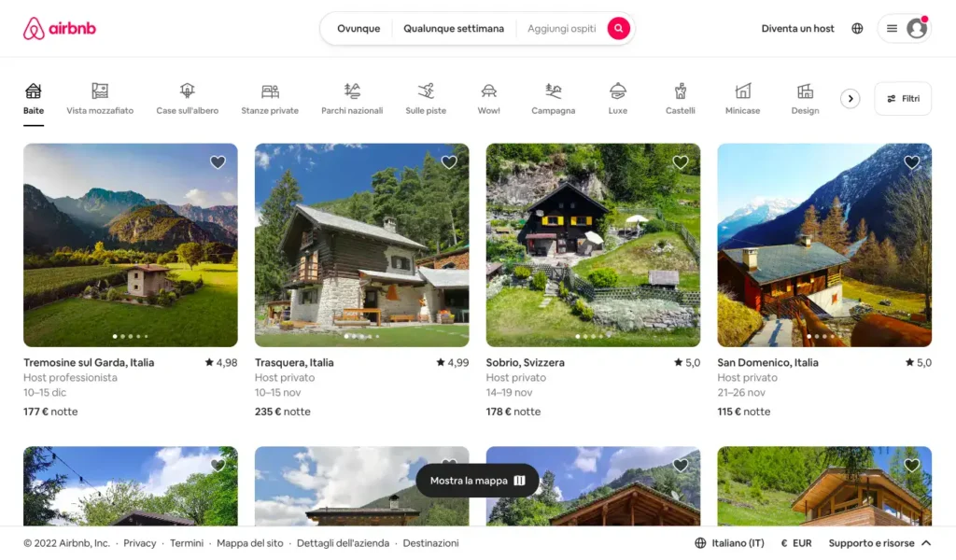Open the Mappa del sito link
The image size is (956, 560).
point(250,543)
